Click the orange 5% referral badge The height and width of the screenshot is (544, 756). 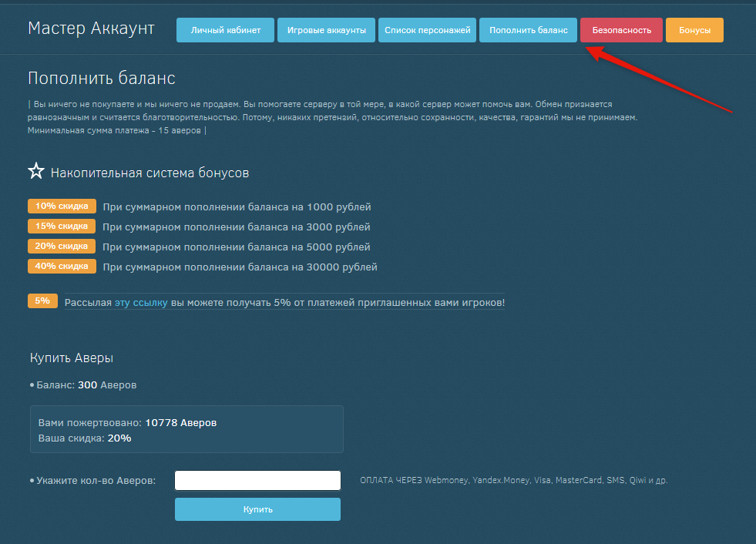click(x=42, y=301)
